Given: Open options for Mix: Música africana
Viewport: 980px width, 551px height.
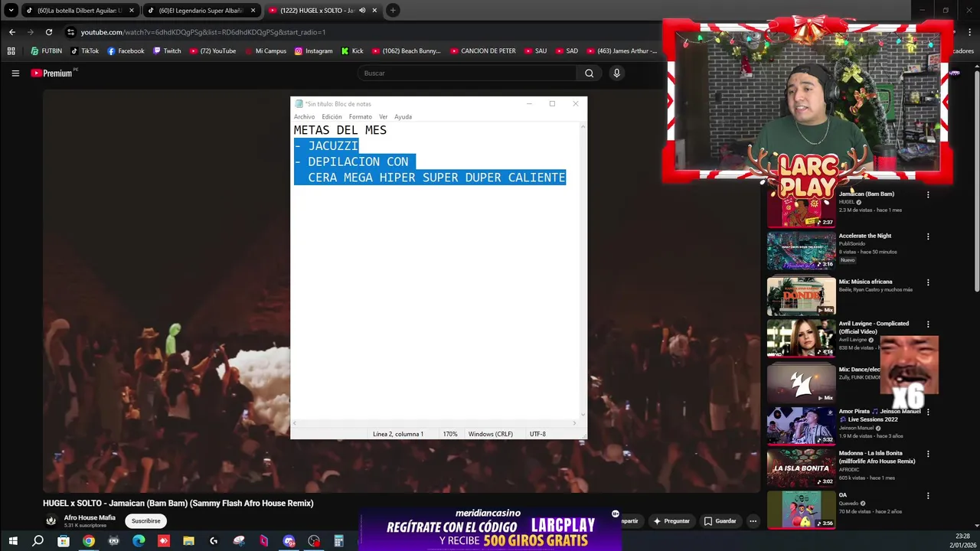Looking at the screenshot, I should point(928,282).
